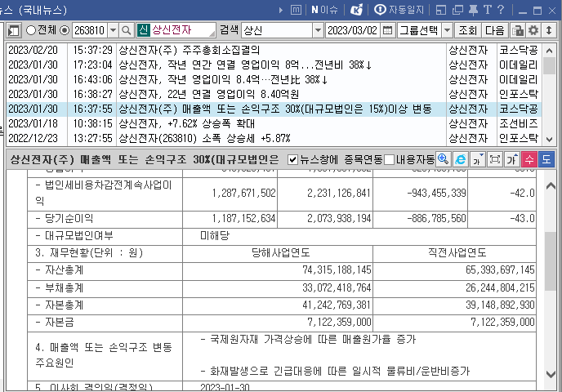The image size is (562, 392).
Task: Open the 그룹선택 dropdown
Action: [447, 30]
